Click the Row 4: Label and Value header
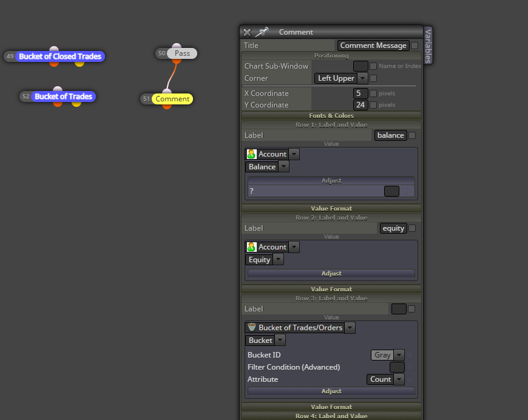The width and height of the screenshot is (528, 420). [x=331, y=416]
